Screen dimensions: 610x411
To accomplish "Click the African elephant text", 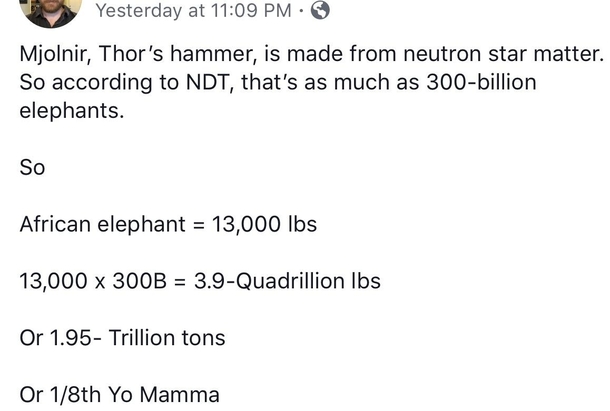I will point(103,225).
